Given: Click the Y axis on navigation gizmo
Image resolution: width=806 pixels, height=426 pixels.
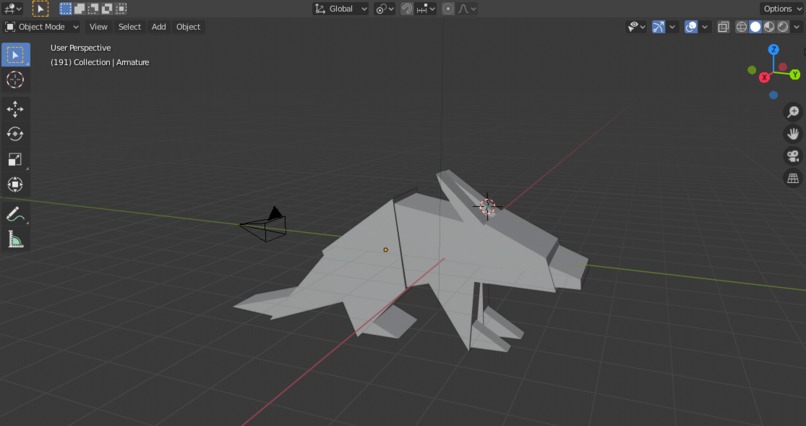Looking at the screenshot, I should click(x=795, y=75).
